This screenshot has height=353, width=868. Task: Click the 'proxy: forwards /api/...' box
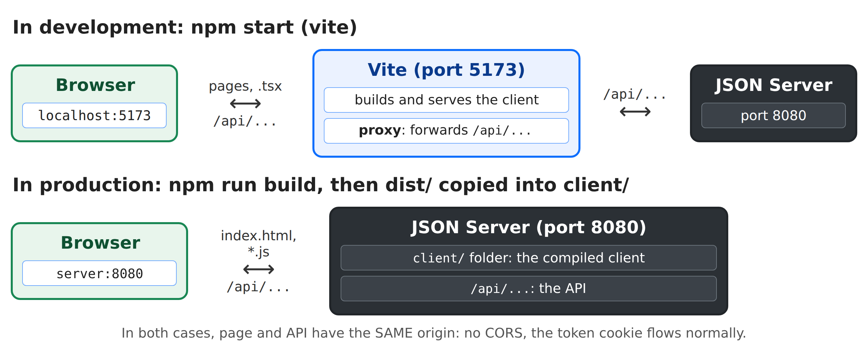click(x=446, y=131)
